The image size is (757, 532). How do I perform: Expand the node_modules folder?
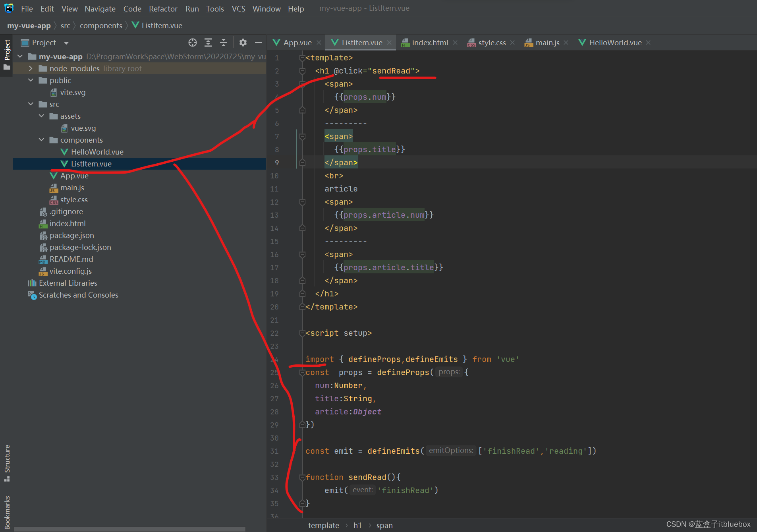coord(31,68)
